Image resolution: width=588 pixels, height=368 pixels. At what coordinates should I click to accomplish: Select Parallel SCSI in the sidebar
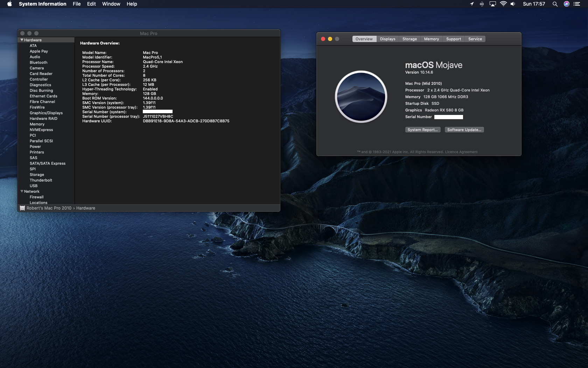pyautogui.click(x=41, y=141)
